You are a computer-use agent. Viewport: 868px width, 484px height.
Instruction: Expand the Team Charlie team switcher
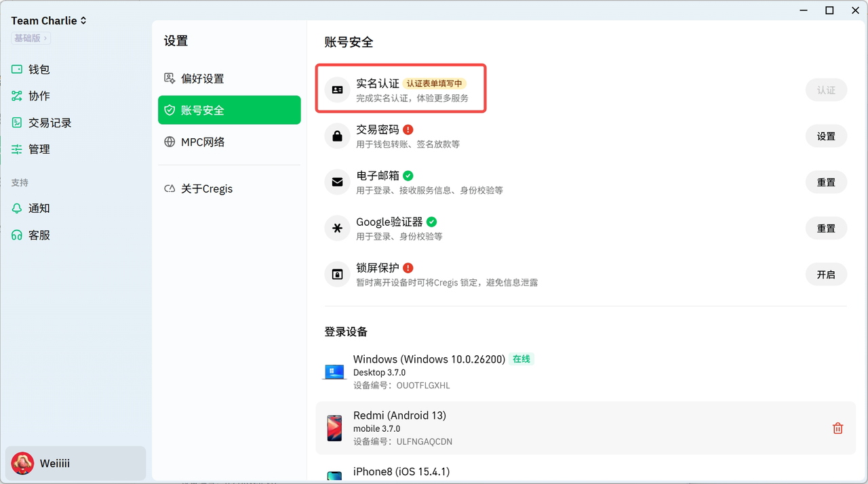click(x=49, y=21)
